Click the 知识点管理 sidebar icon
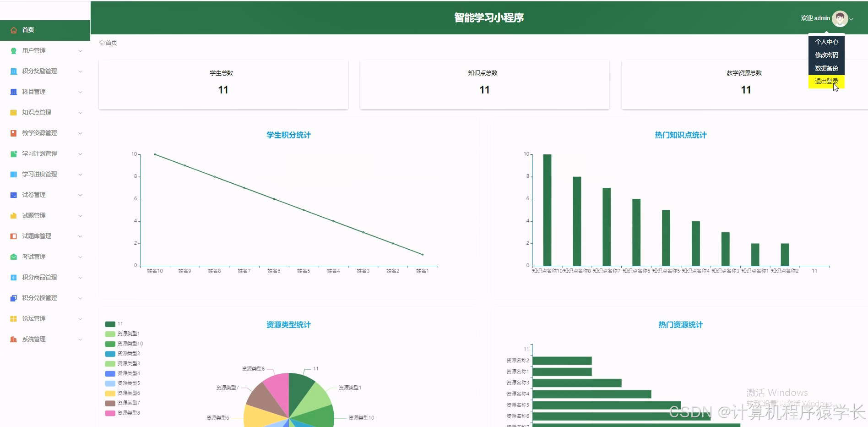868x427 pixels. (x=14, y=112)
